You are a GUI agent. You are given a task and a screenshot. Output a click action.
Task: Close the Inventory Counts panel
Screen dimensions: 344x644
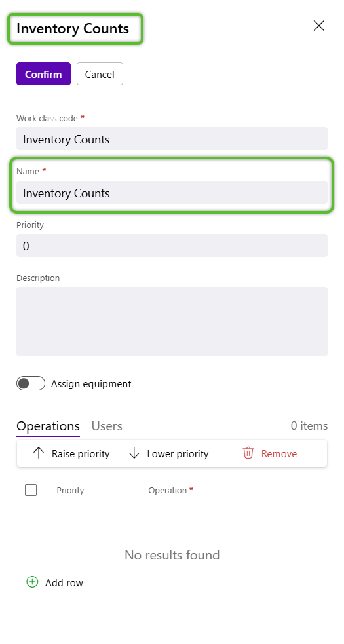(319, 26)
